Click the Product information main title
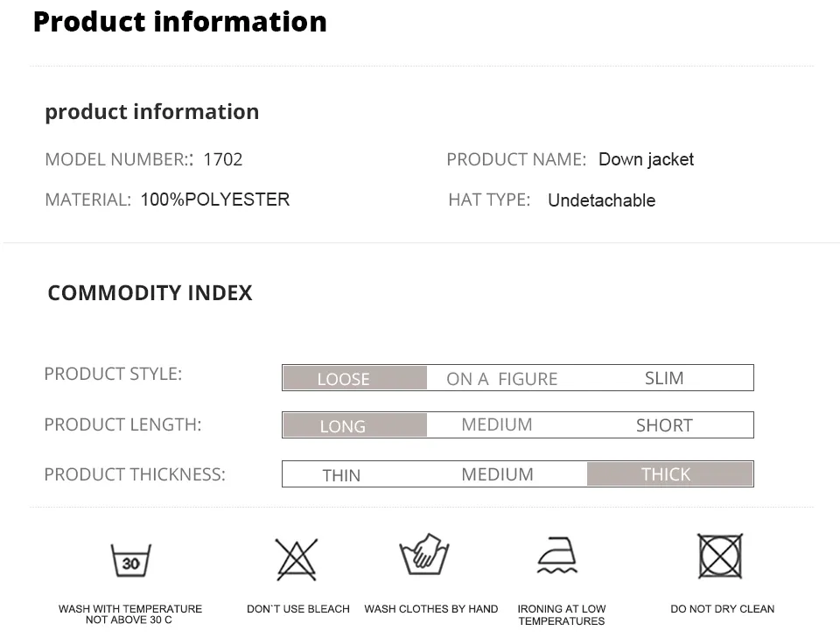 point(179,21)
